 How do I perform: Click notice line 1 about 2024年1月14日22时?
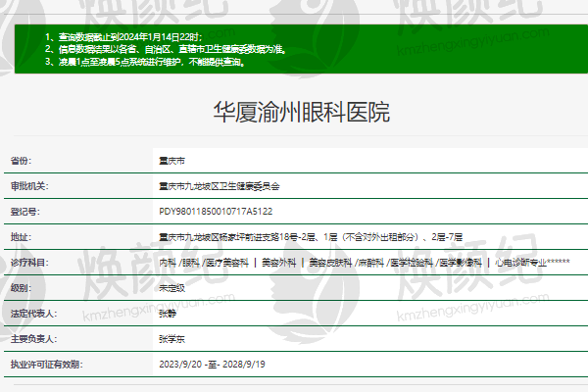[x=123, y=37]
